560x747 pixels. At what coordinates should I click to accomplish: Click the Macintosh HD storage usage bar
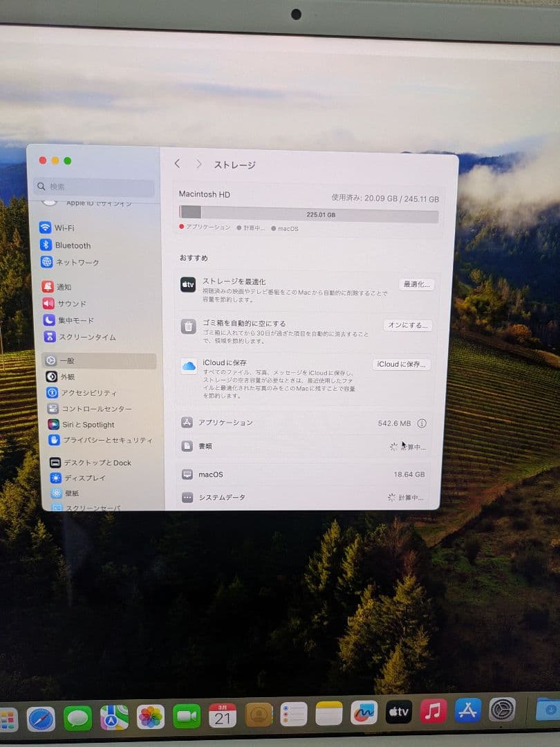(x=308, y=214)
